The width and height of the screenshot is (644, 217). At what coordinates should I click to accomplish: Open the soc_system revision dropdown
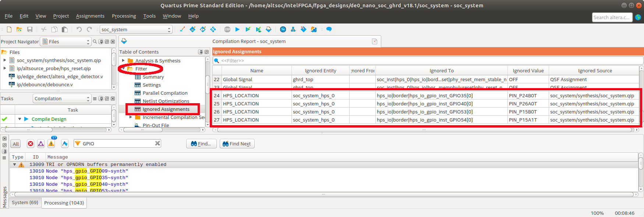tap(136, 29)
